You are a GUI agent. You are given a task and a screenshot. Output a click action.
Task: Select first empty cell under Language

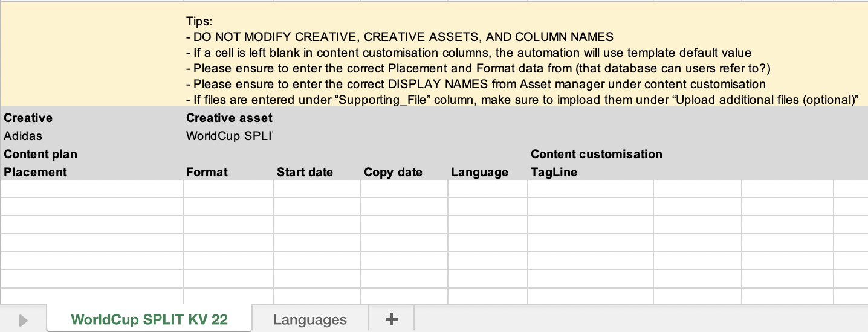488,189
